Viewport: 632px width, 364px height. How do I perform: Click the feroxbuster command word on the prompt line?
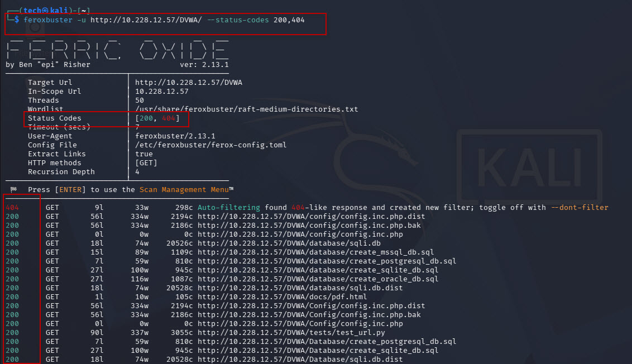pos(48,20)
